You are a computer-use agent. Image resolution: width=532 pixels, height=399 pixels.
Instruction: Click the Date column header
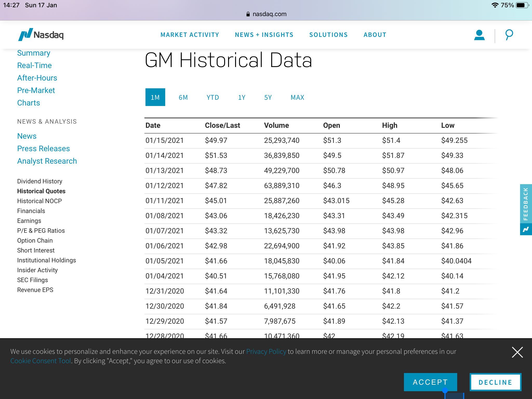pos(153,125)
